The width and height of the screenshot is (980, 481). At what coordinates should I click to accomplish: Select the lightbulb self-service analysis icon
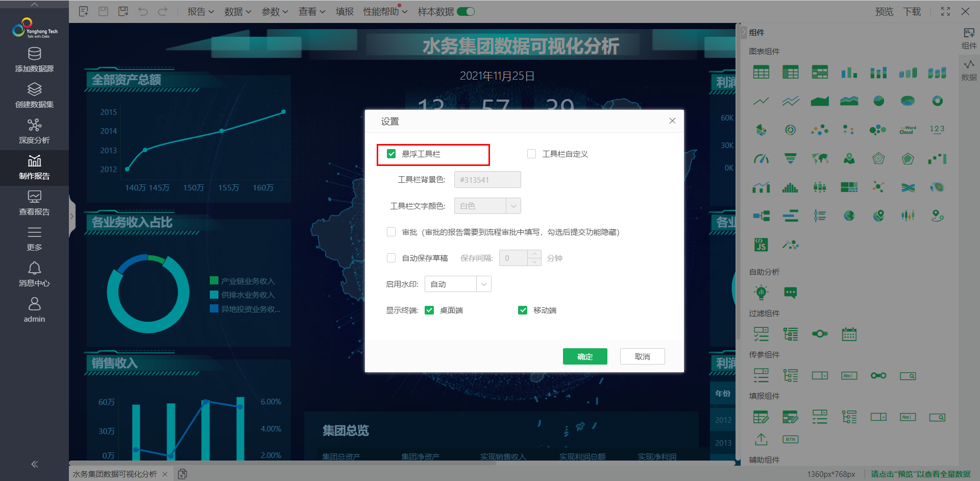[761, 293]
